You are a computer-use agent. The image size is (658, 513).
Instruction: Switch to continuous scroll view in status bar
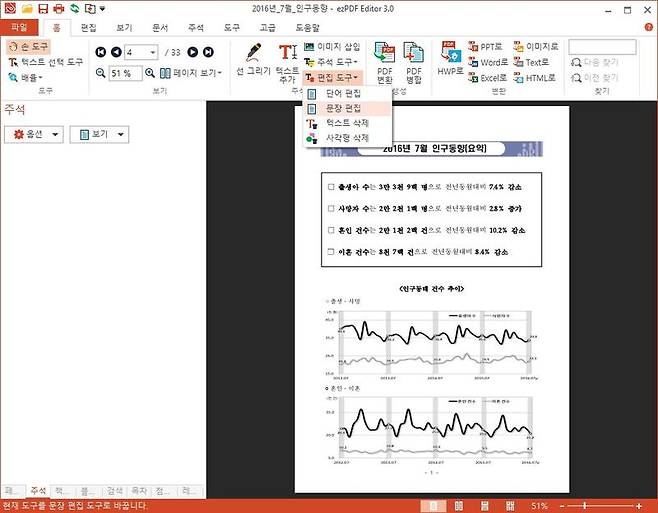pos(485,506)
